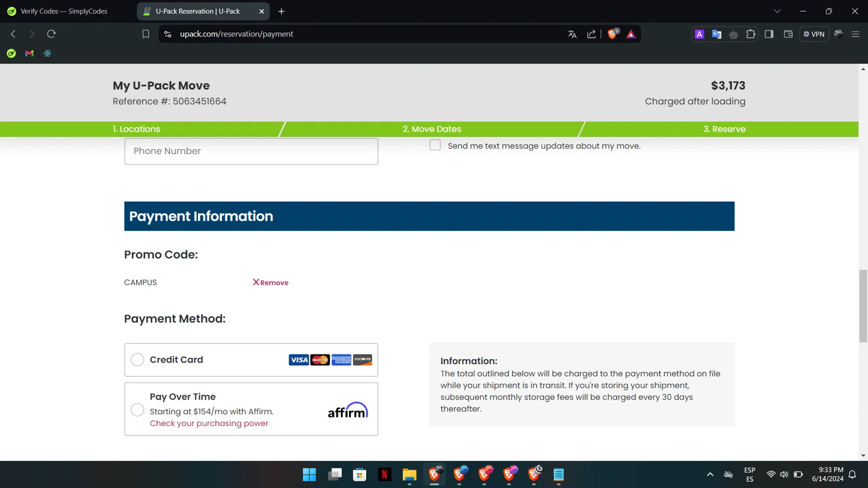Open Microsoft Store from taskbar
This screenshot has height=488, width=868.
tap(360, 475)
